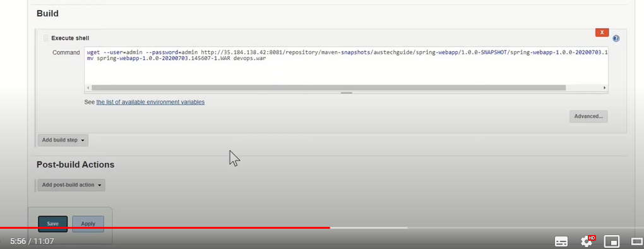Click the Command box horizontal scrollbar
This screenshot has height=249, width=644.
click(328, 88)
